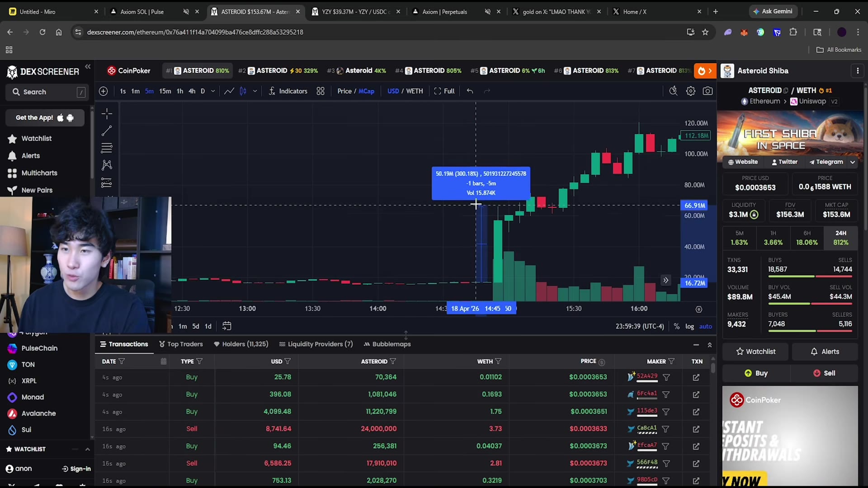The height and width of the screenshot is (488, 868).
Task: Toggle log scale on chart
Action: (689, 326)
